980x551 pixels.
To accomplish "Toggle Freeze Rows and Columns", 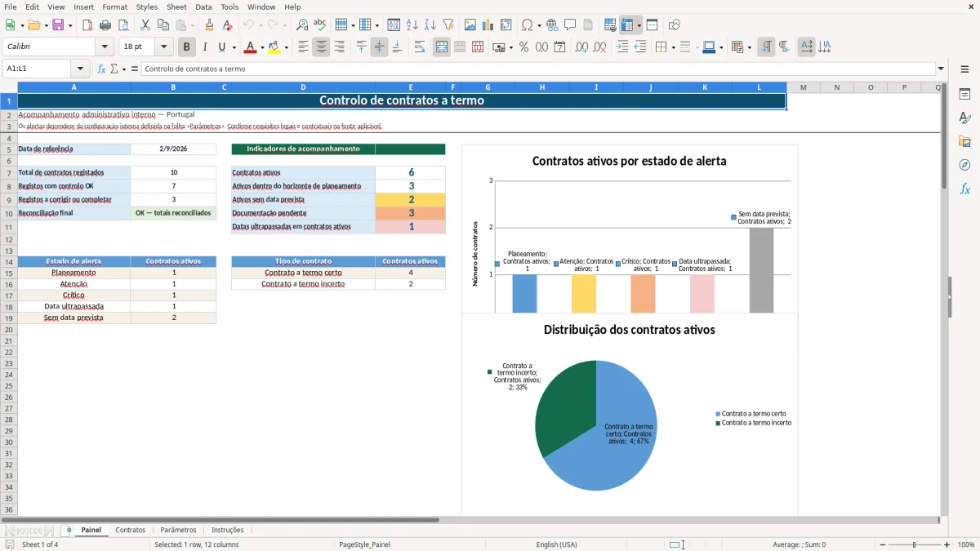I will (x=627, y=25).
